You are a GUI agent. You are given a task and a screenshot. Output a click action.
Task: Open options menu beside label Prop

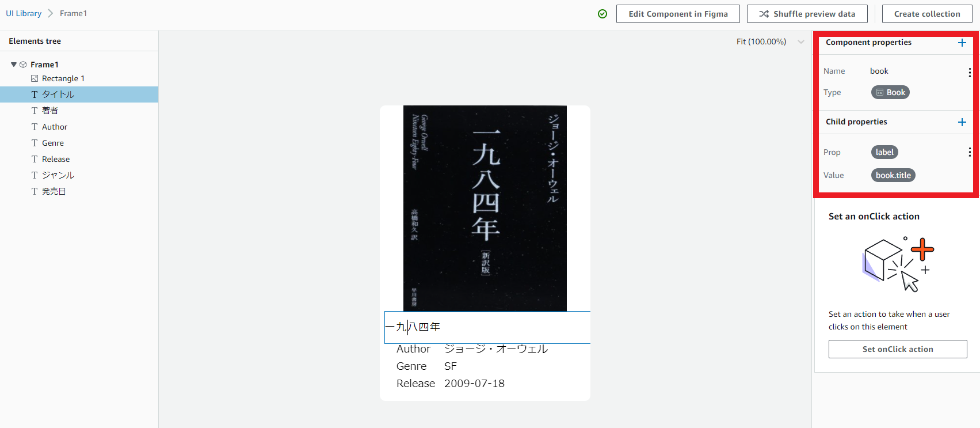pos(970,152)
